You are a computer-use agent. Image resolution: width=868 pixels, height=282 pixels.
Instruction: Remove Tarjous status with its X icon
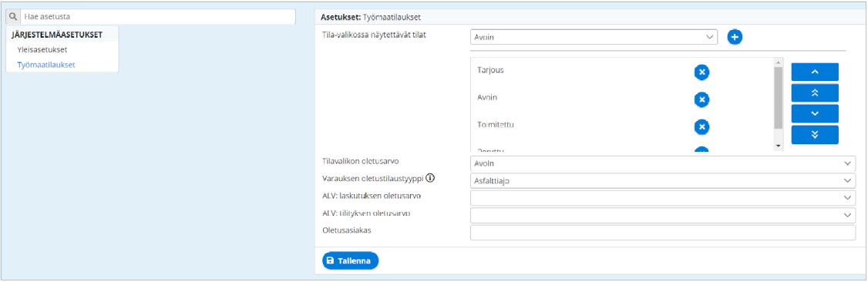tap(701, 72)
